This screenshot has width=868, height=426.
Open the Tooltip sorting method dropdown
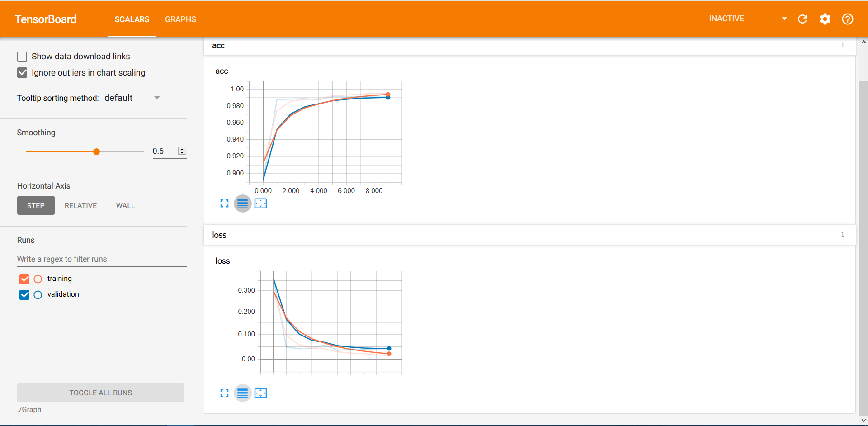tap(134, 98)
